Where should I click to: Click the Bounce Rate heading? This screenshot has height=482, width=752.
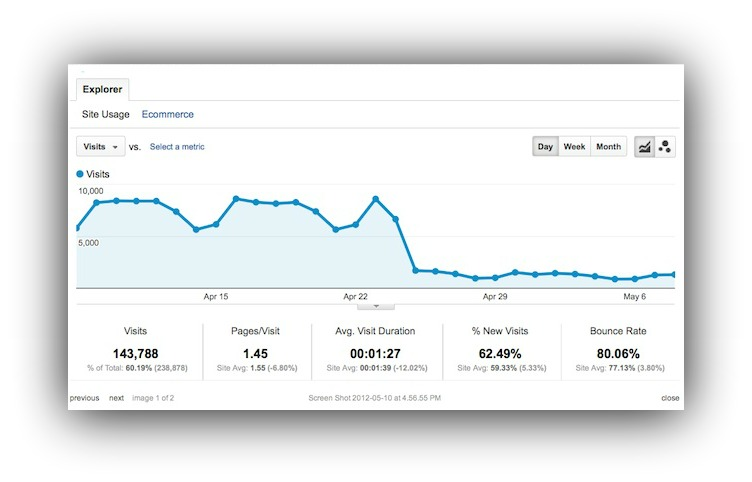pos(618,331)
